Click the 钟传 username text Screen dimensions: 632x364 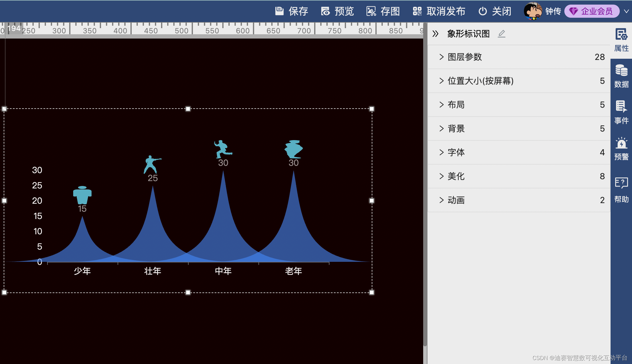click(x=553, y=11)
